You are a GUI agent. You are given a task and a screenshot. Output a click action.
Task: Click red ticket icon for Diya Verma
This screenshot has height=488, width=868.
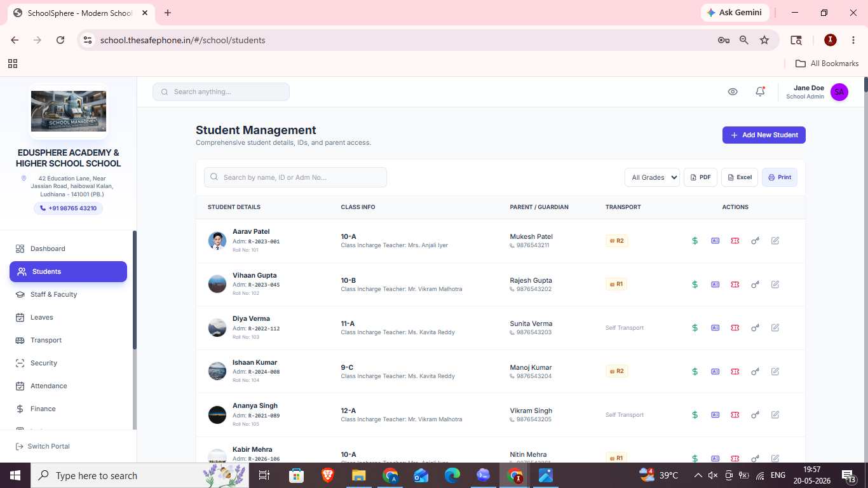point(735,328)
